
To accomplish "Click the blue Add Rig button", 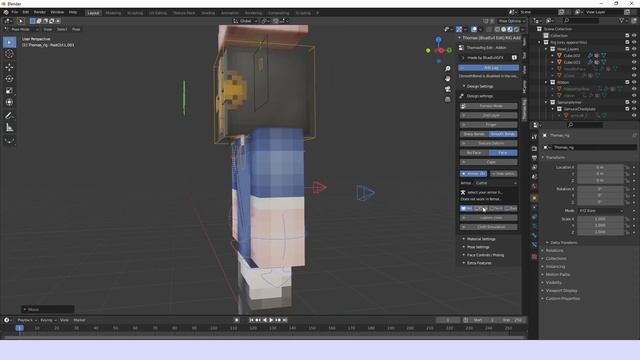I will (489, 68).
